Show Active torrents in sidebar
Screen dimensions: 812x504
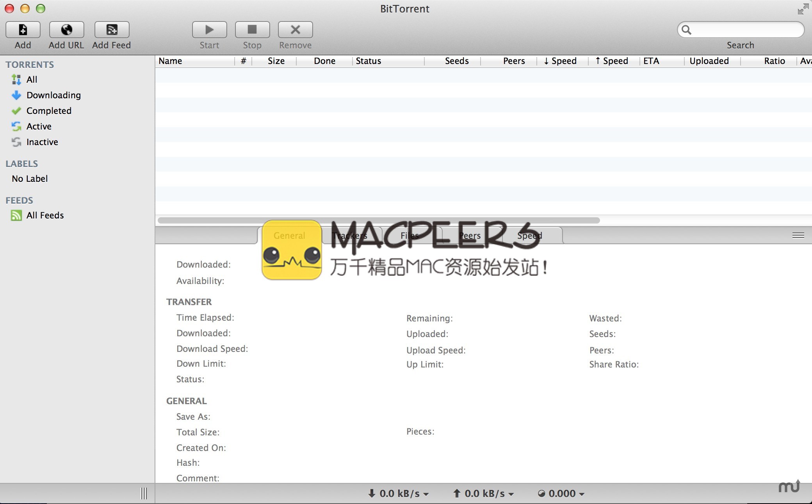(39, 126)
